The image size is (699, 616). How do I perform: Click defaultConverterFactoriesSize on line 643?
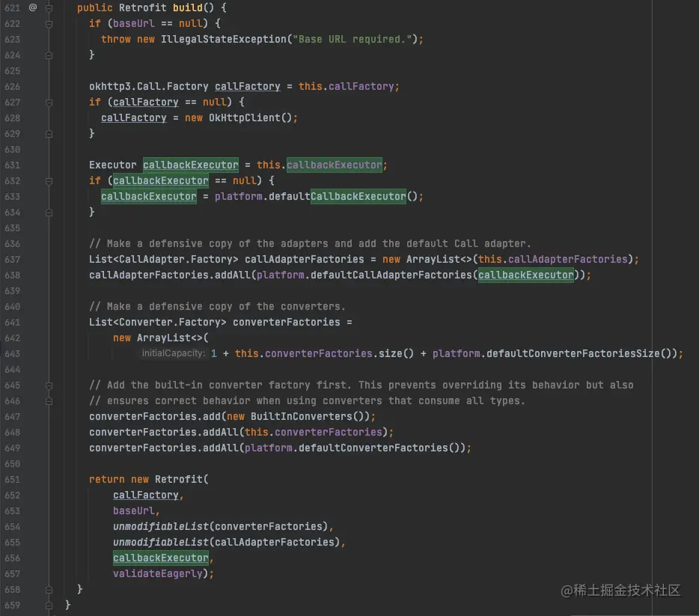pos(573,353)
